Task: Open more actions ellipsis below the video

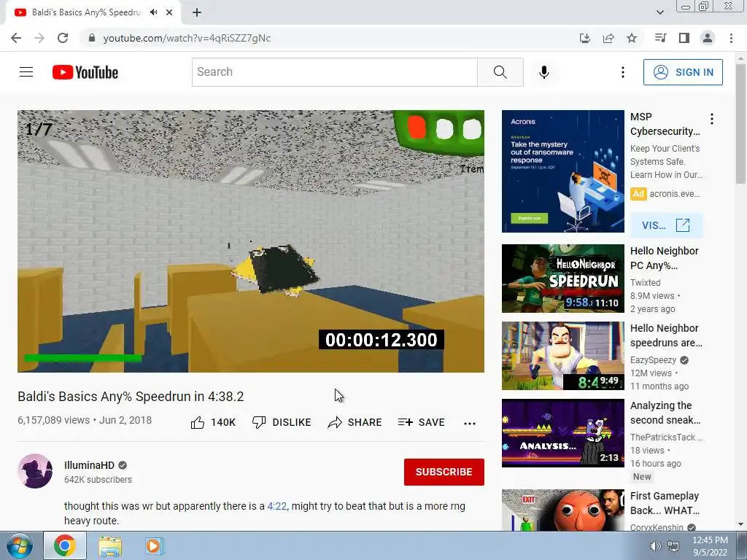Action: coord(470,424)
